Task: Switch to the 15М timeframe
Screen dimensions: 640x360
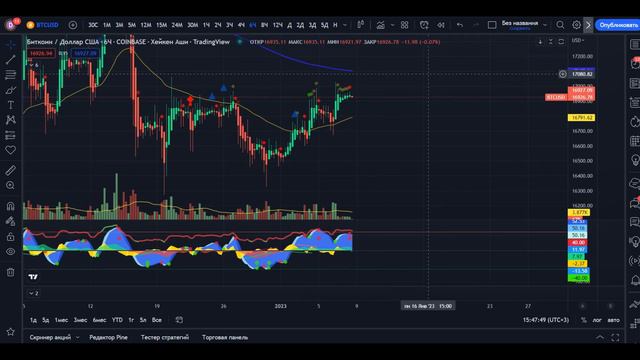Action: click(x=162, y=25)
